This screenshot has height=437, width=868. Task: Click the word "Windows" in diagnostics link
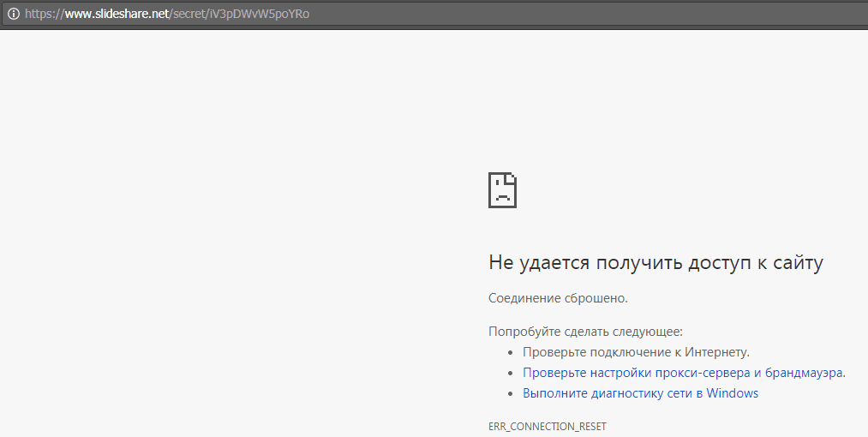point(733,393)
